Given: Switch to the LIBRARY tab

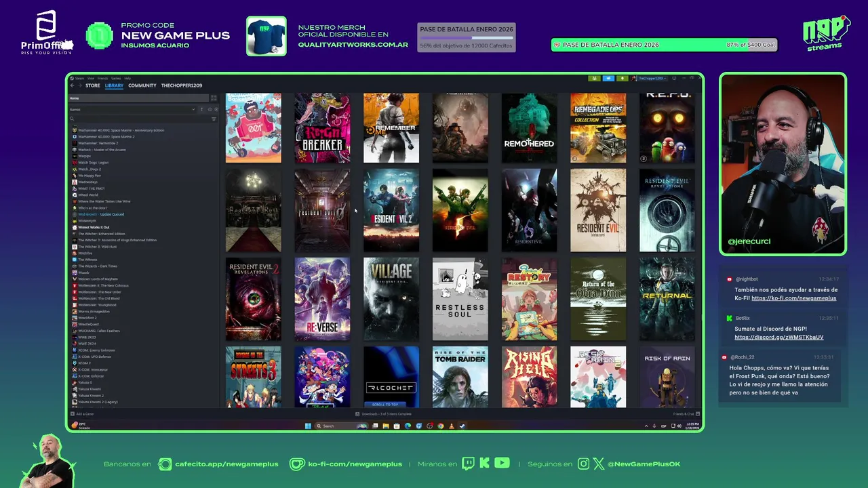Looking at the screenshot, I should pos(114,85).
